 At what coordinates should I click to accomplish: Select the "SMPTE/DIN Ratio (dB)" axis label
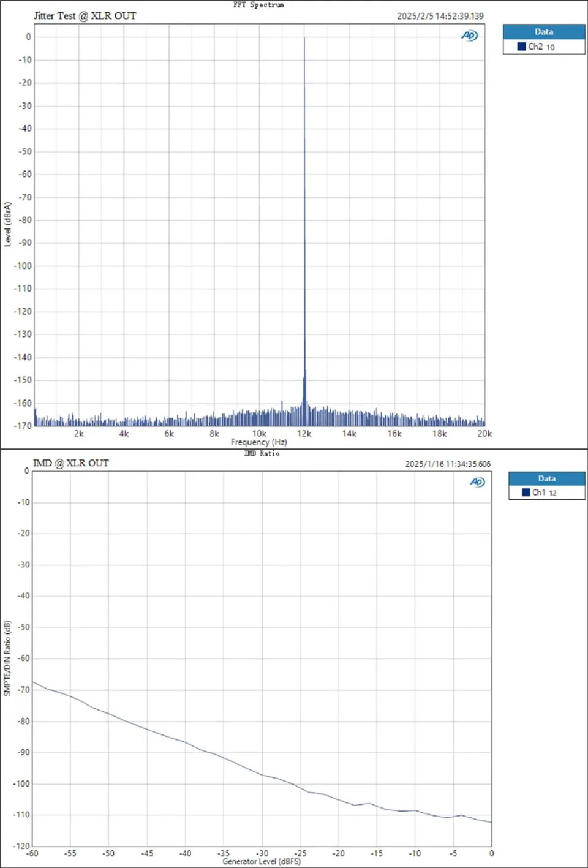point(7,658)
